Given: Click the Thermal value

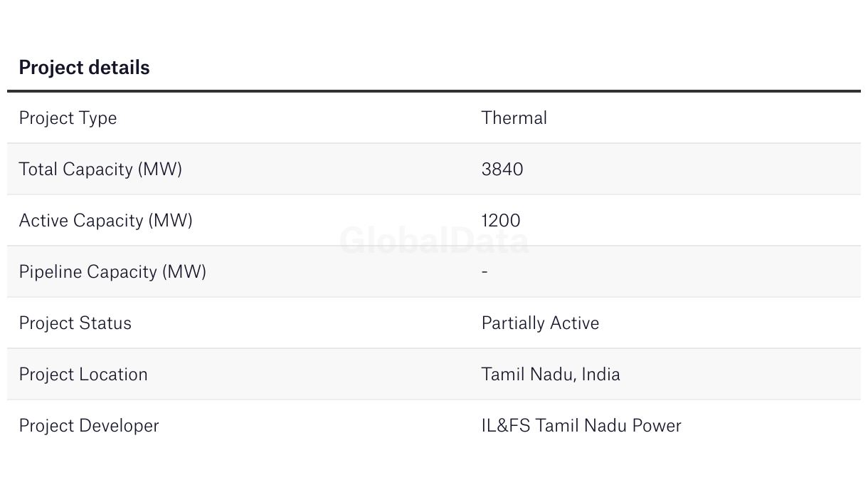Looking at the screenshot, I should [514, 118].
